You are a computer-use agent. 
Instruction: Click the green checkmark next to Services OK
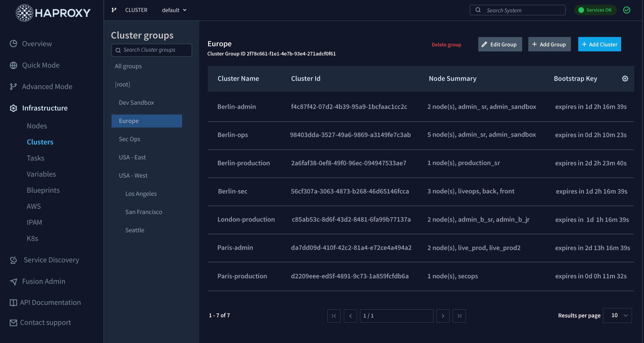coord(627,10)
